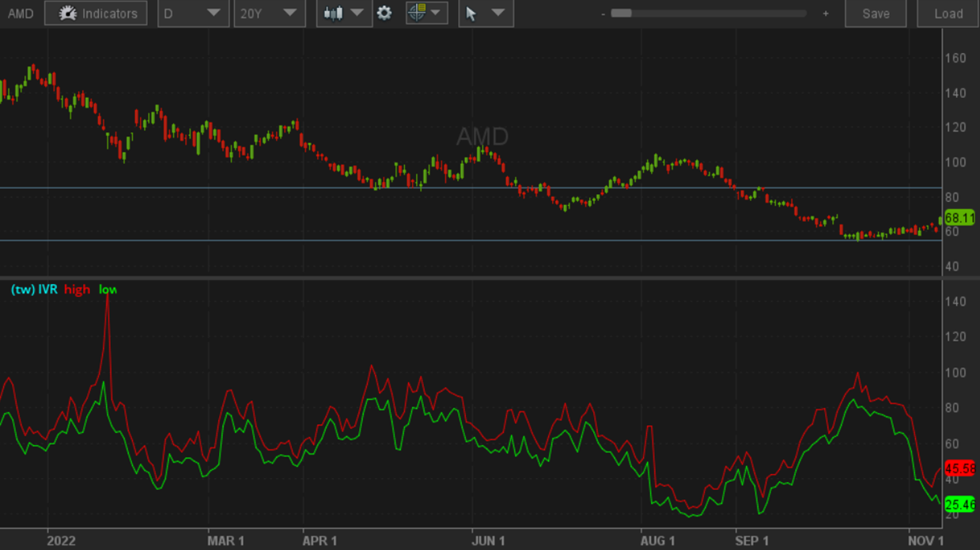980x550 pixels.
Task: Click the 2022 date axis label
Action: [x=61, y=541]
